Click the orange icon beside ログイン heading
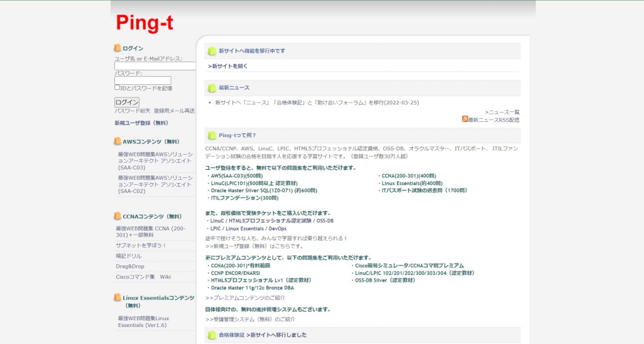644x344 pixels. click(x=117, y=48)
